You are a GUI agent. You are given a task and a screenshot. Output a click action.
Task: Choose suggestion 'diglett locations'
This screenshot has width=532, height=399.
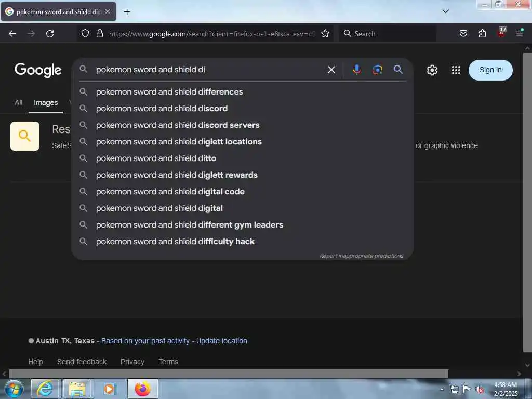(242, 142)
